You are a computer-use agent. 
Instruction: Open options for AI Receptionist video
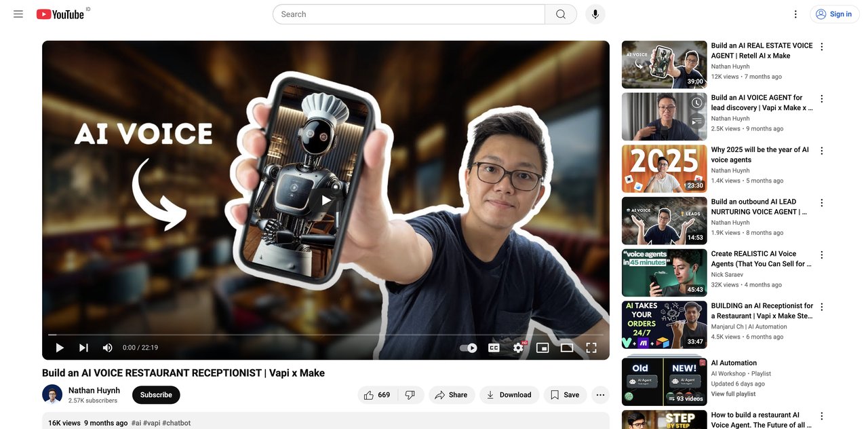point(822,307)
